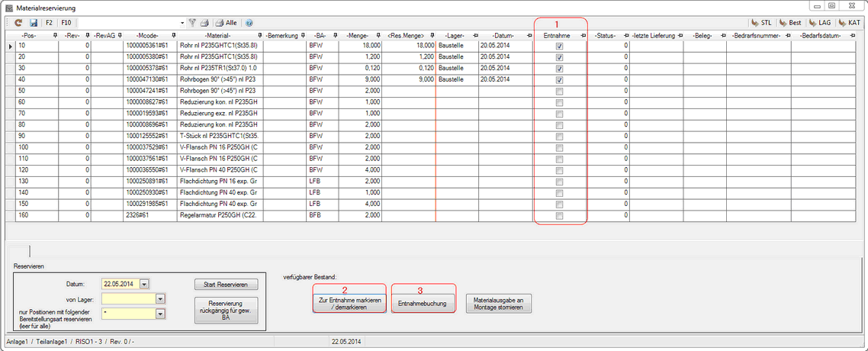Click the printer icon before Alle
868x351 pixels.
(219, 23)
